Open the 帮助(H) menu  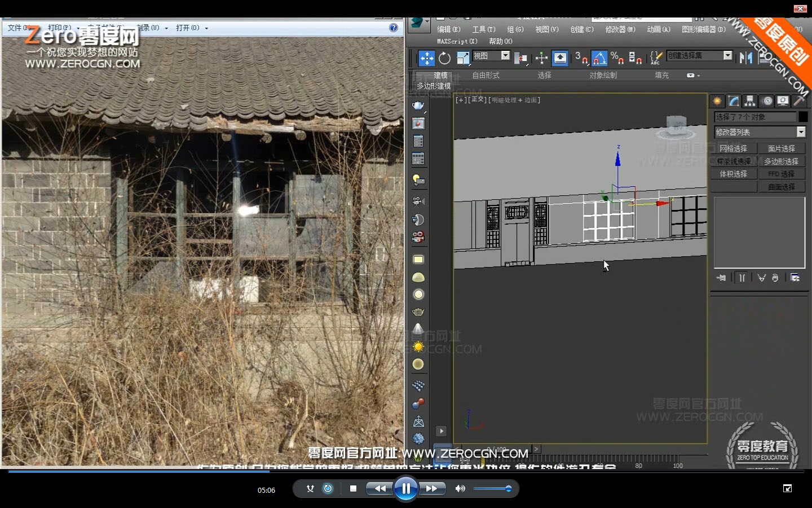pyautogui.click(x=501, y=41)
